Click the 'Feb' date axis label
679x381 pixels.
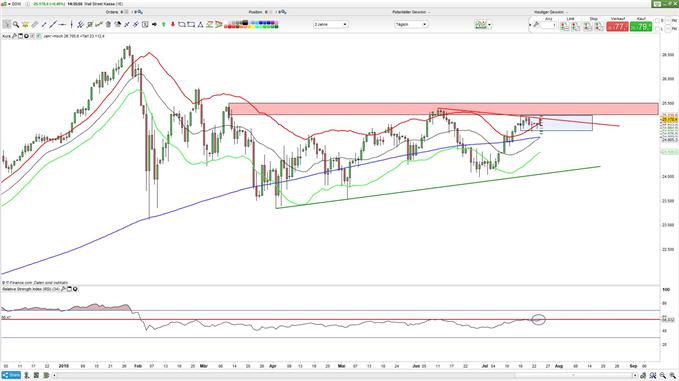[x=138, y=366]
